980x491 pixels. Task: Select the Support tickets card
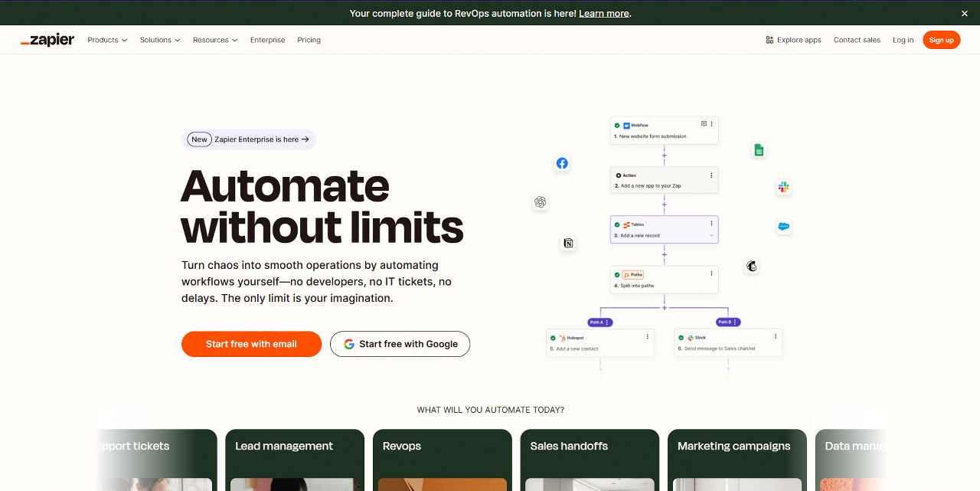pyautogui.click(x=156, y=460)
